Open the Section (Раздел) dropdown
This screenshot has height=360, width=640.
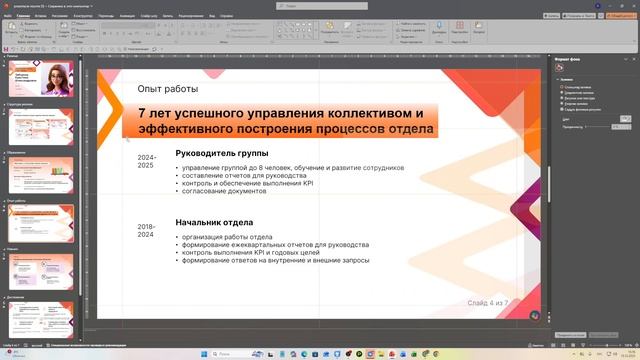81,36
